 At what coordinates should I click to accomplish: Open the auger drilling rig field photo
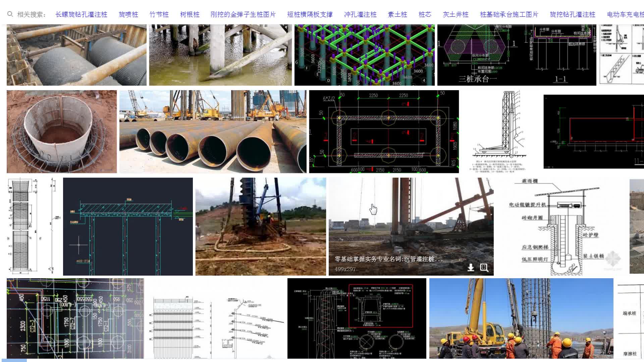tap(261, 226)
